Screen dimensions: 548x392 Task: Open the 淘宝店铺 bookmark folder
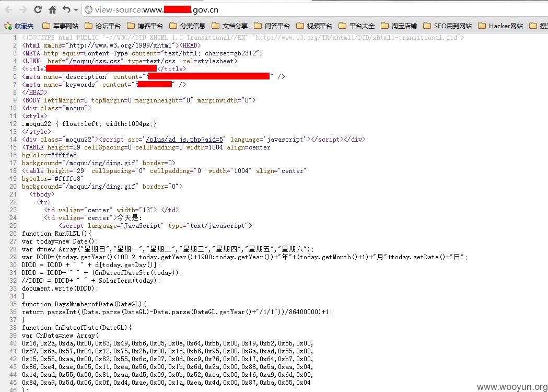(399, 26)
